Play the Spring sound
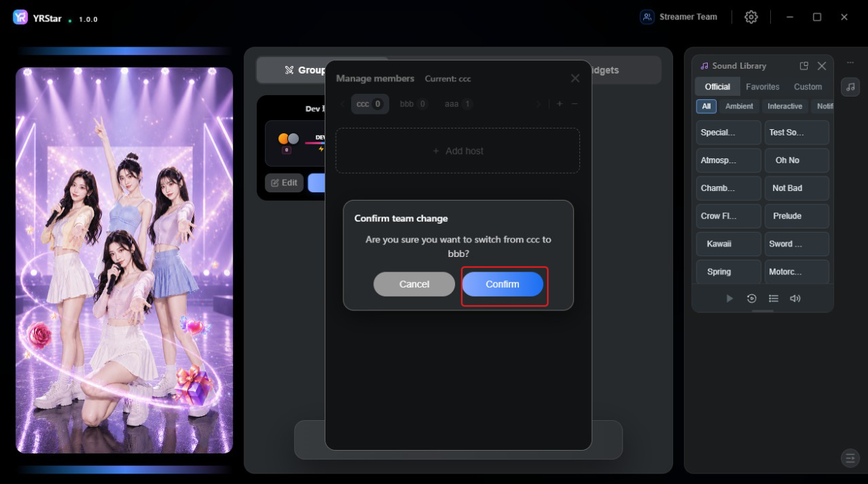The image size is (868, 484). tap(729, 272)
